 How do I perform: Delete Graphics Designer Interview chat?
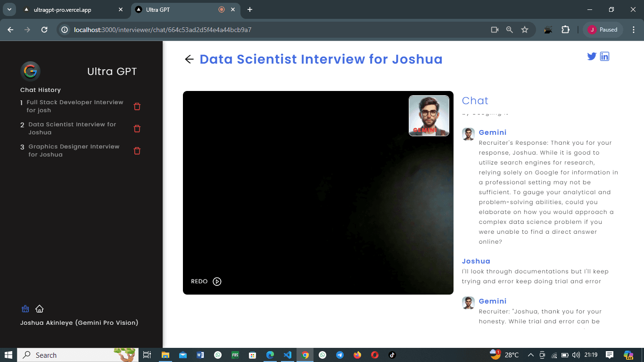(137, 151)
